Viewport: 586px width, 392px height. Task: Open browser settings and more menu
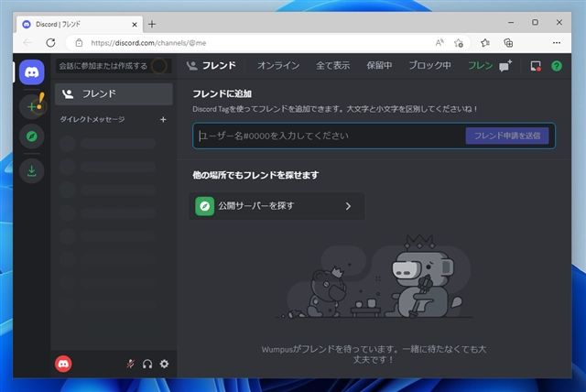557,43
